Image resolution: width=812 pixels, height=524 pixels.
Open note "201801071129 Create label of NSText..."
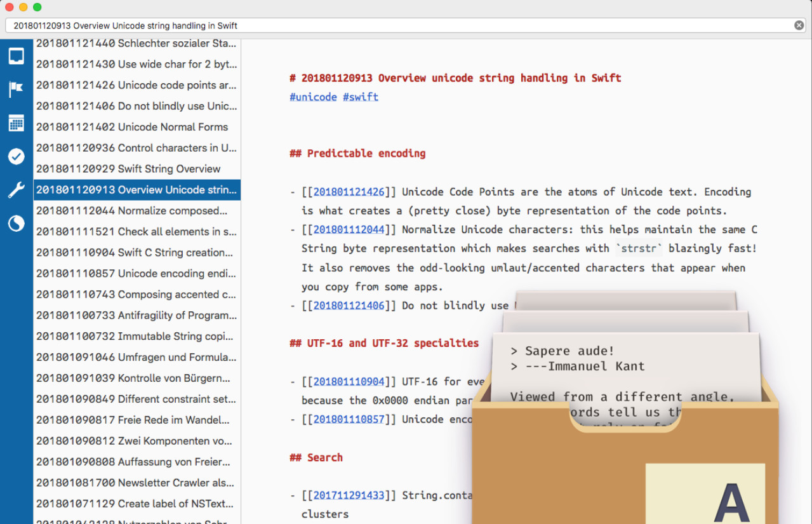pos(137,504)
